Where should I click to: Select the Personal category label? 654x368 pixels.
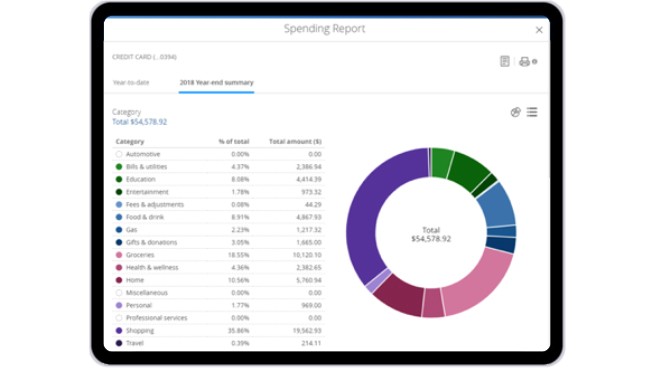(139, 305)
